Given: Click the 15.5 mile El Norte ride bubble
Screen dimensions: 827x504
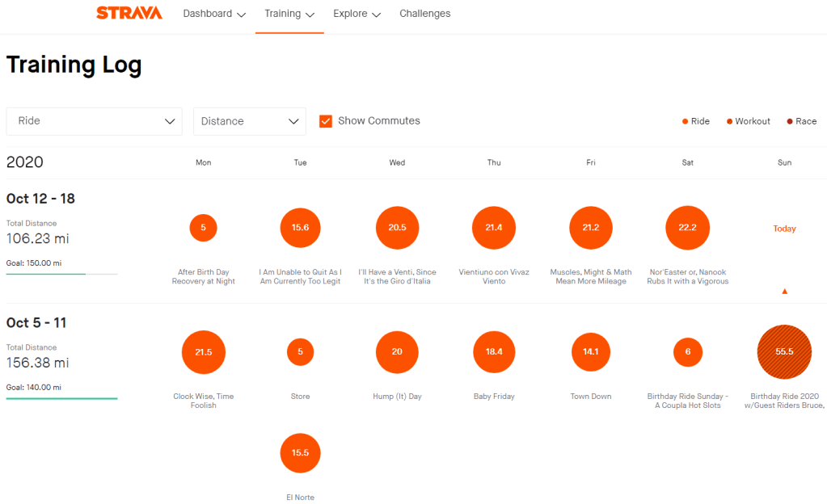Looking at the screenshot, I should pos(300,453).
